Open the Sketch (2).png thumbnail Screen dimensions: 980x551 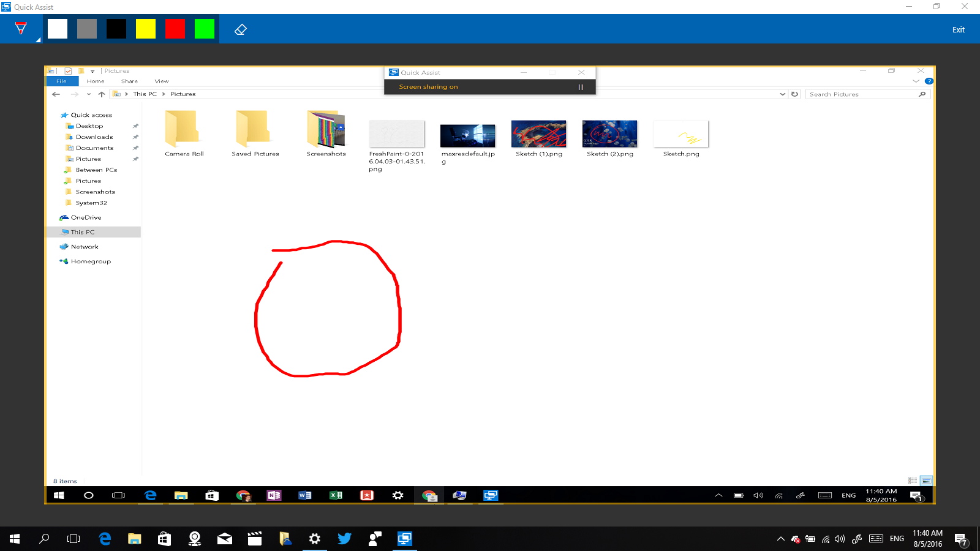tap(609, 133)
